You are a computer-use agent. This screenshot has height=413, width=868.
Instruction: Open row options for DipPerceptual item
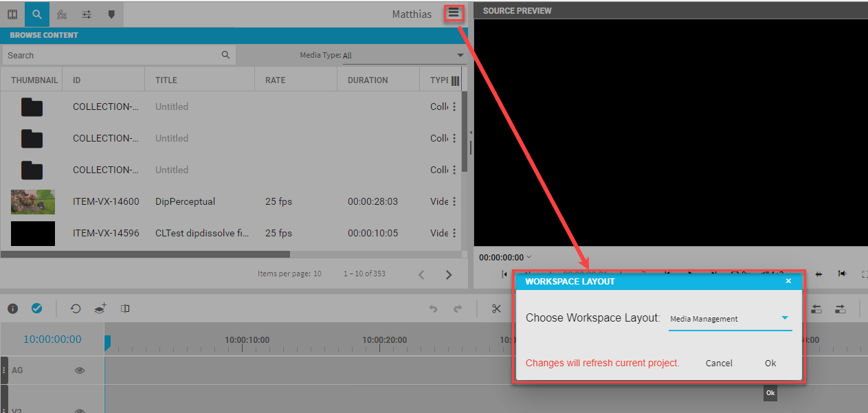pyautogui.click(x=454, y=201)
